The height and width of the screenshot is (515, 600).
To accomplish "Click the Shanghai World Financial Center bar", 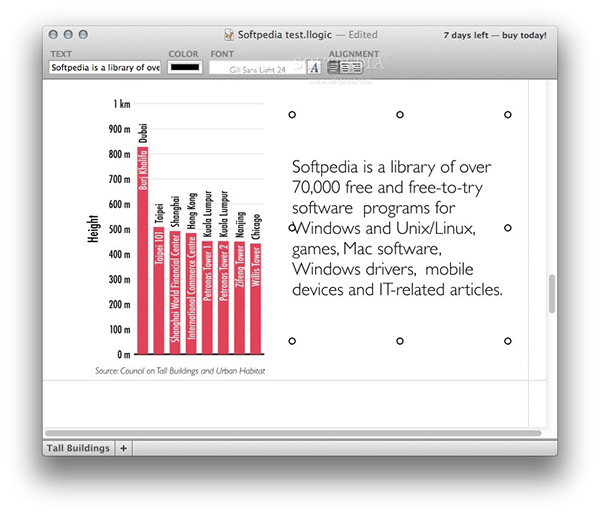I will [x=175, y=292].
